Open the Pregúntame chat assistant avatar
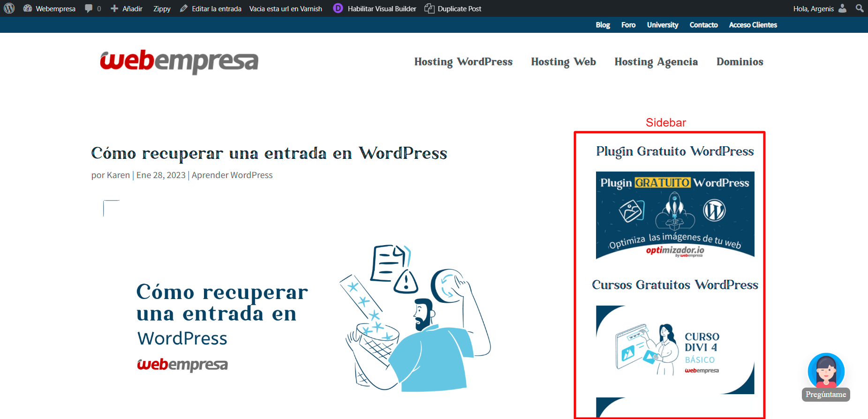 click(x=826, y=371)
